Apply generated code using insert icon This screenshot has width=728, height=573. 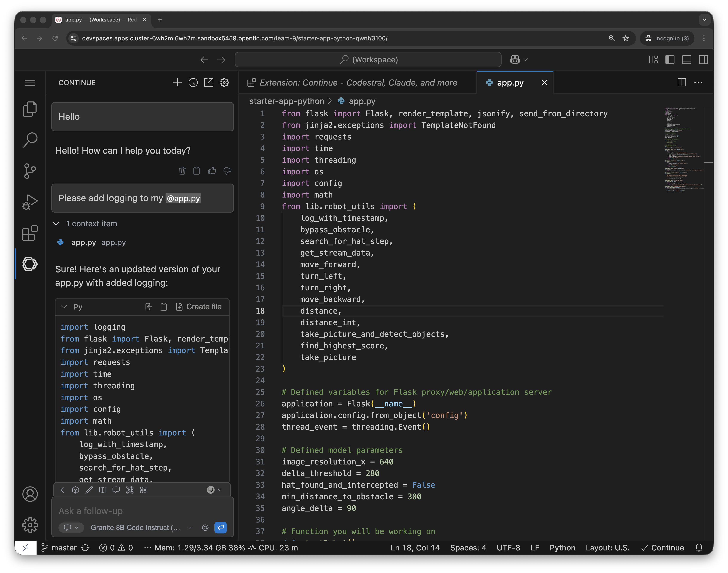[x=149, y=307]
